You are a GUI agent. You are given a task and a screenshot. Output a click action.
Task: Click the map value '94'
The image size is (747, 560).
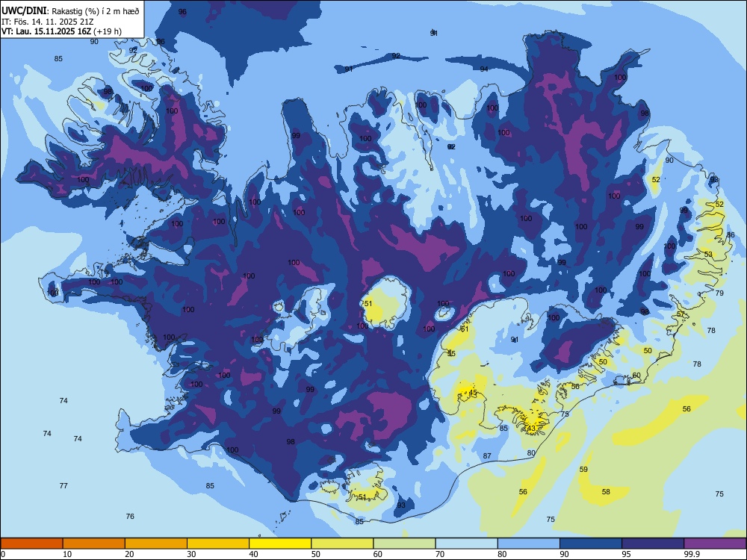click(x=484, y=69)
